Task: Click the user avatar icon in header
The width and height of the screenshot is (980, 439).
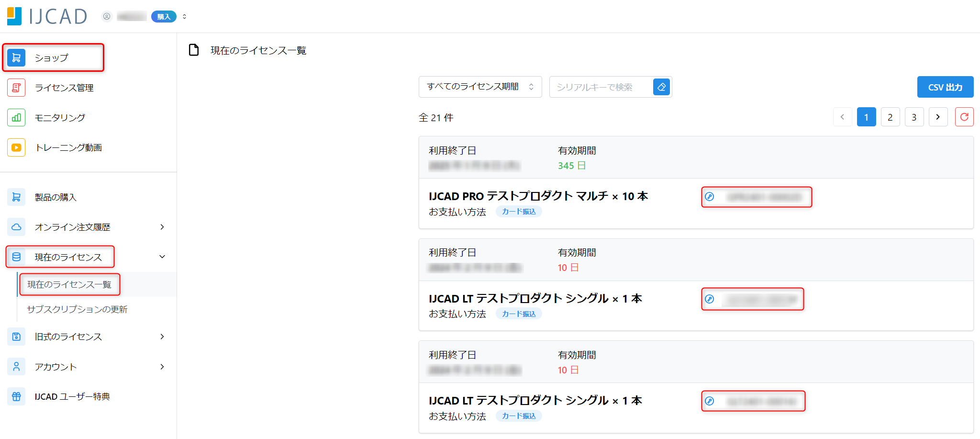Action: 107,17
